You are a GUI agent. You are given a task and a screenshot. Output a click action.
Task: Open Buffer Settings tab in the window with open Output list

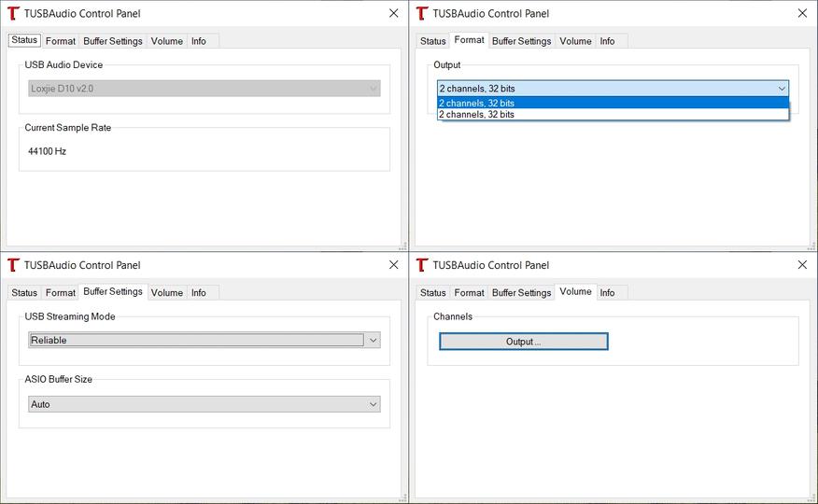(521, 41)
